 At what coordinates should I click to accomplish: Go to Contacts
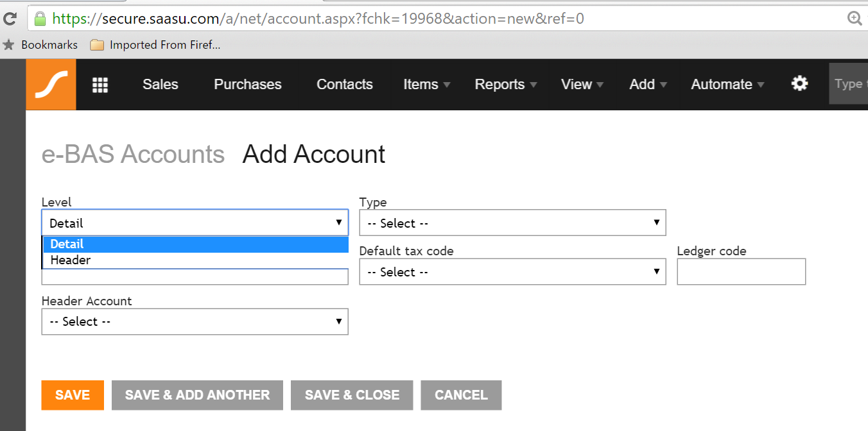click(x=345, y=85)
